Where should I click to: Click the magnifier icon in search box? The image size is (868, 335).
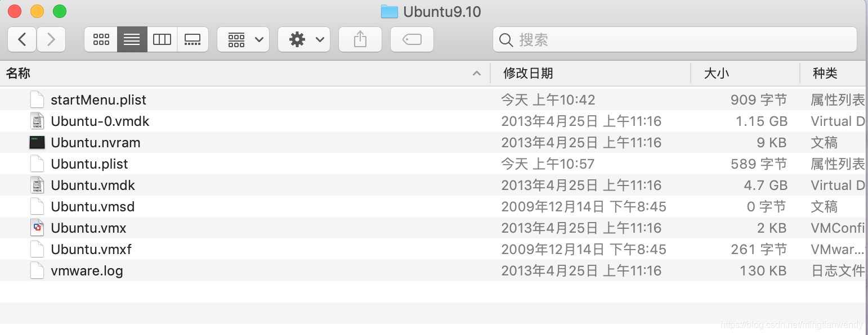pos(506,40)
